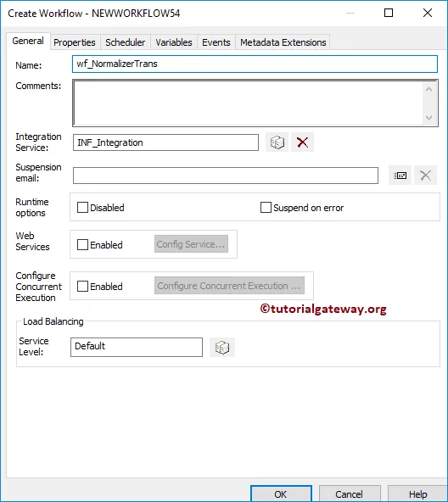Click Comments scrollbar up arrow
The width and height of the screenshot is (448, 502).
tap(429, 89)
